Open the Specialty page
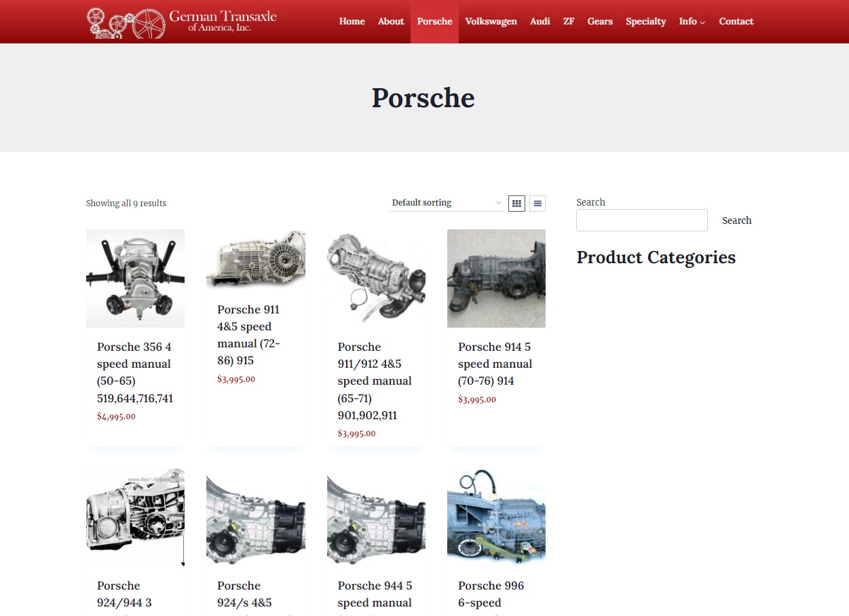849x616 pixels. (646, 22)
